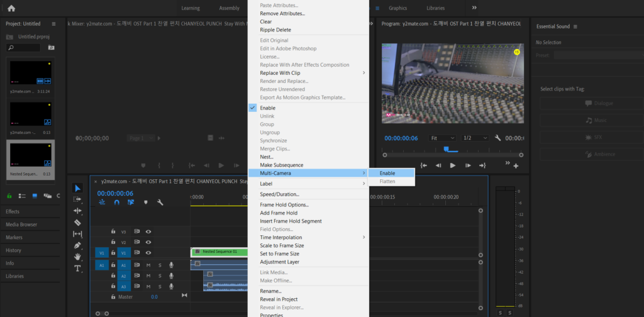Play the Program Monitor

click(x=453, y=165)
